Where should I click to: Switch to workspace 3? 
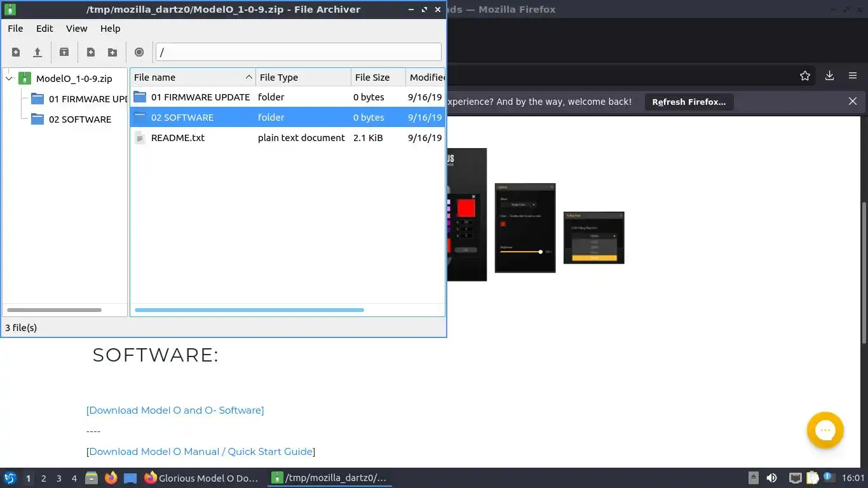point(58,478)
